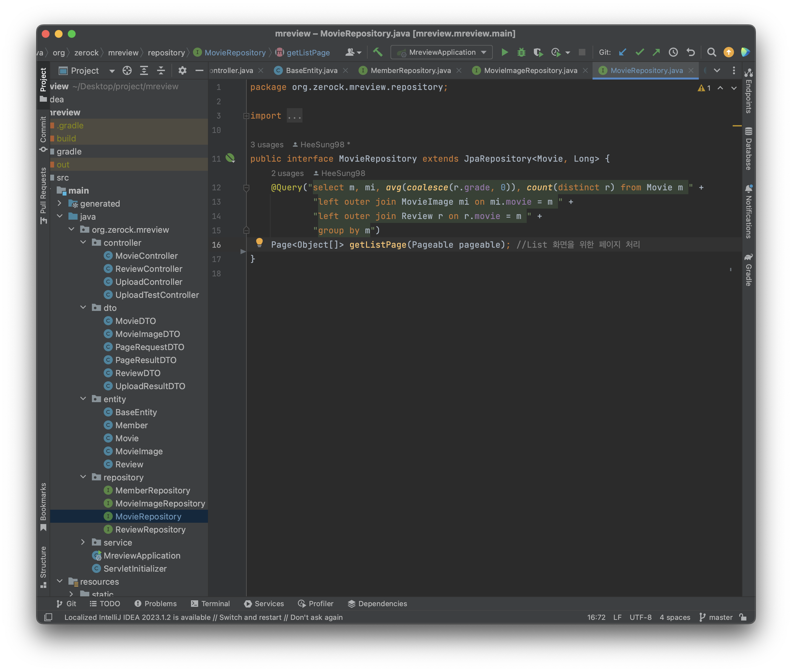792x672 pixels.
Task: Click the 16:72 caret position indicator
Action: (x=596, y=617)
